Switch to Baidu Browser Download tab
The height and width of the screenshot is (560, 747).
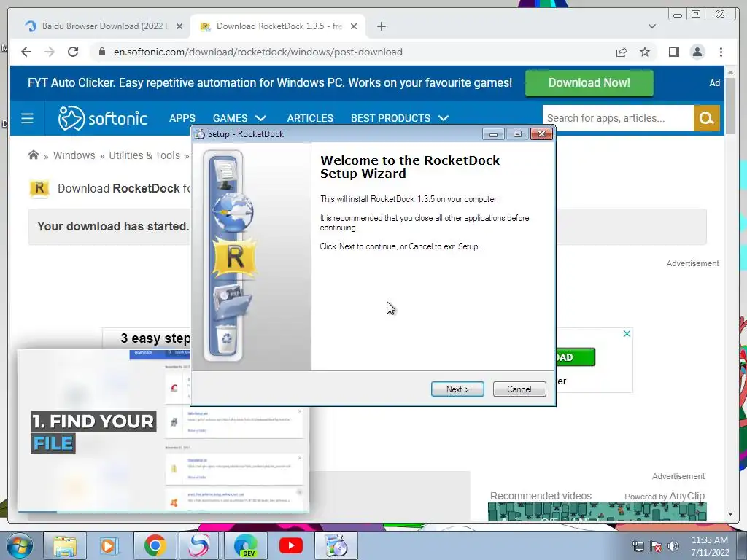pyautogui.click(x=98, y=26)
